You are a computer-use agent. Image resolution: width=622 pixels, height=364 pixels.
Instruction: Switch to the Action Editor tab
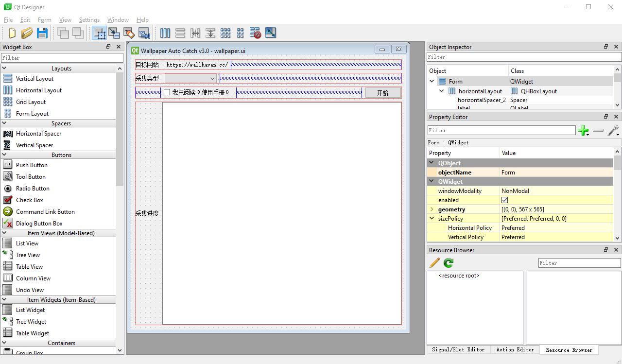[x=515, y=350]
